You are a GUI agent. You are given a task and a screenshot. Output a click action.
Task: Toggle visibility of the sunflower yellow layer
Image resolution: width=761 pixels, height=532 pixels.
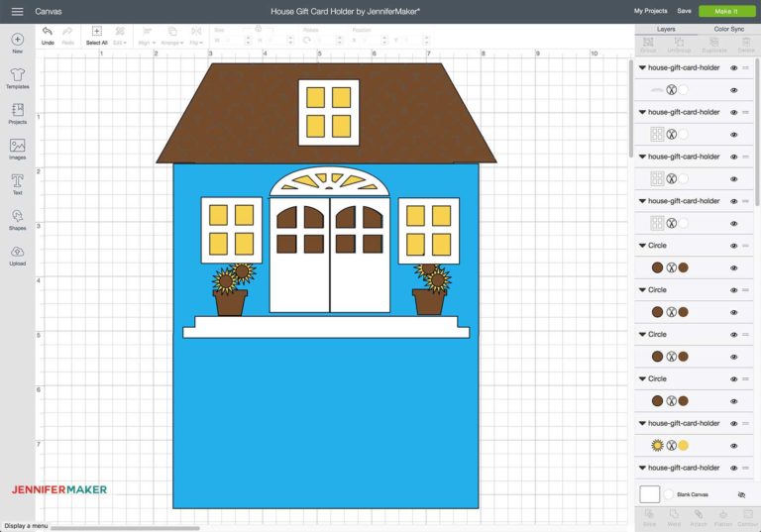pos(734,446)
